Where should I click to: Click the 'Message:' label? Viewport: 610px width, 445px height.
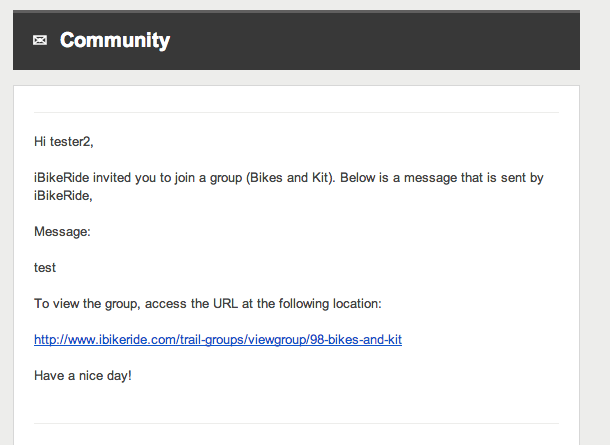62,232
